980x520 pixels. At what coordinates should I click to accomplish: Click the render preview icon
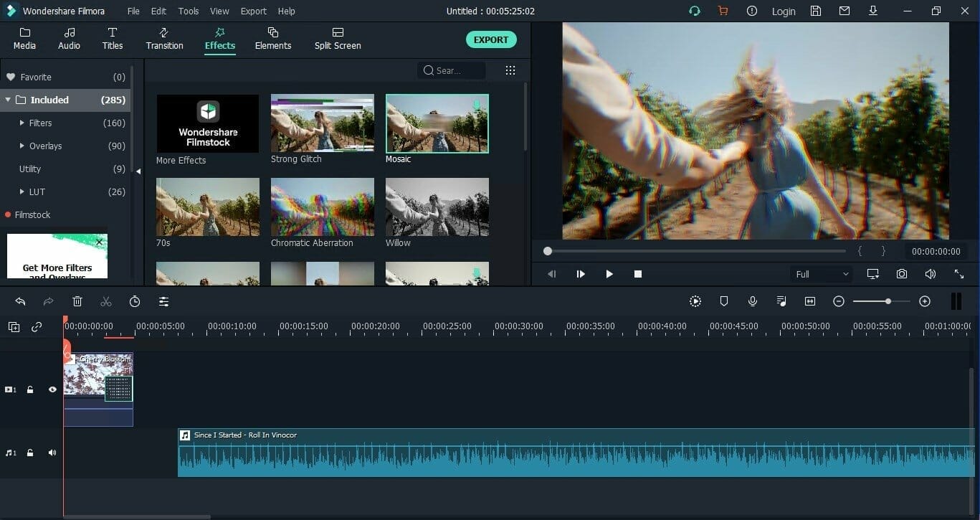click(695, 301)
